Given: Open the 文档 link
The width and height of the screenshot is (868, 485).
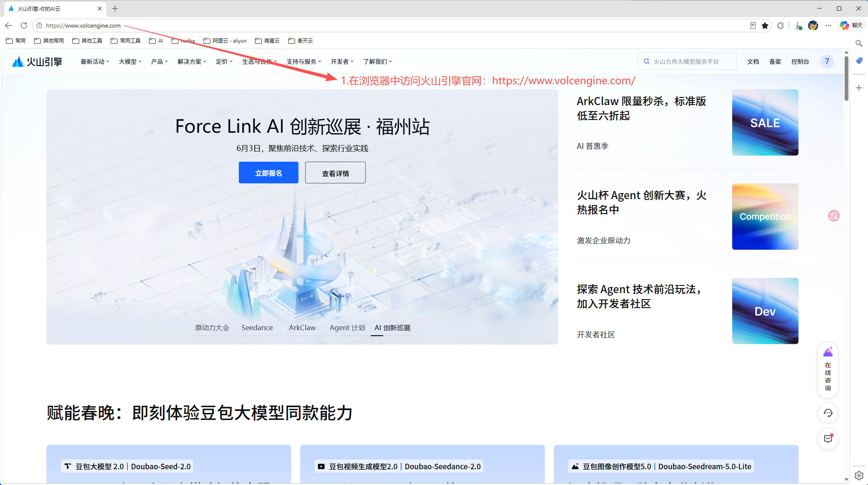Looking at the screenshot, I should pos(753,62).
